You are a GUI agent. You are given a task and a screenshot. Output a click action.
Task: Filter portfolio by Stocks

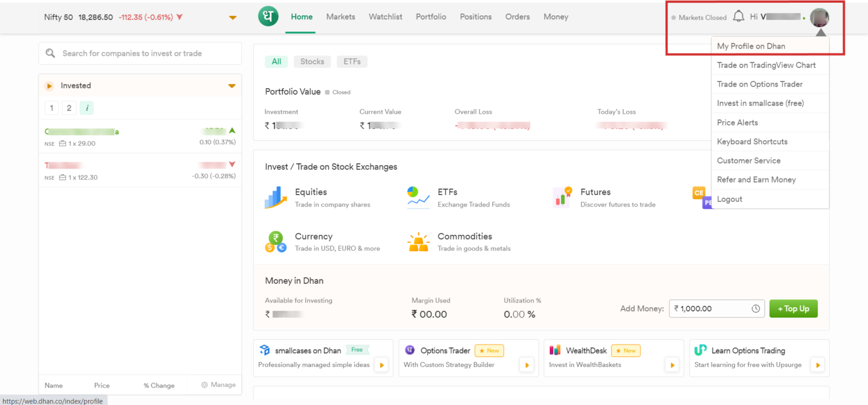[x=312, y=62]
